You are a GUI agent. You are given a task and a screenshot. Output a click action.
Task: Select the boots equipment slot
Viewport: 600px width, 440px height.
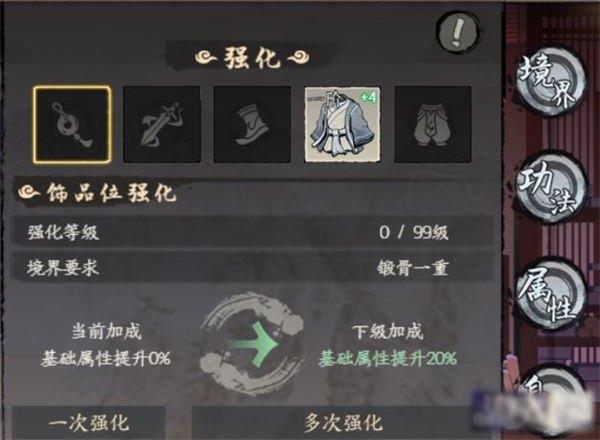tap(252, 125)
